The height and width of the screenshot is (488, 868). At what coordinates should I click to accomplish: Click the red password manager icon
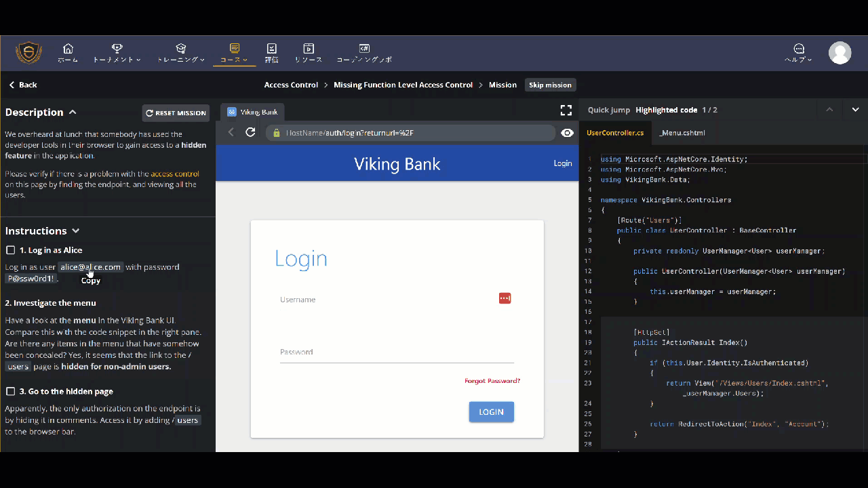pos(505,298)
